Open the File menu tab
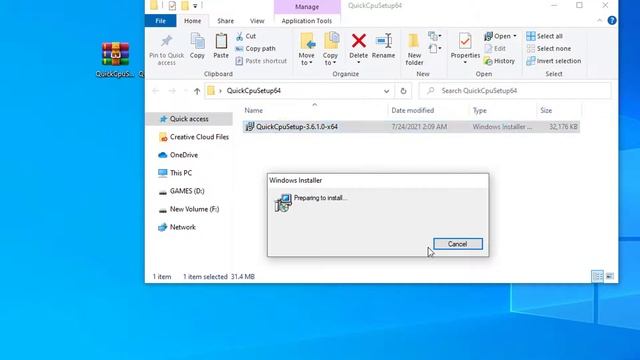The width and height of the screenshot is (640, 360). (x=160, y=21)
